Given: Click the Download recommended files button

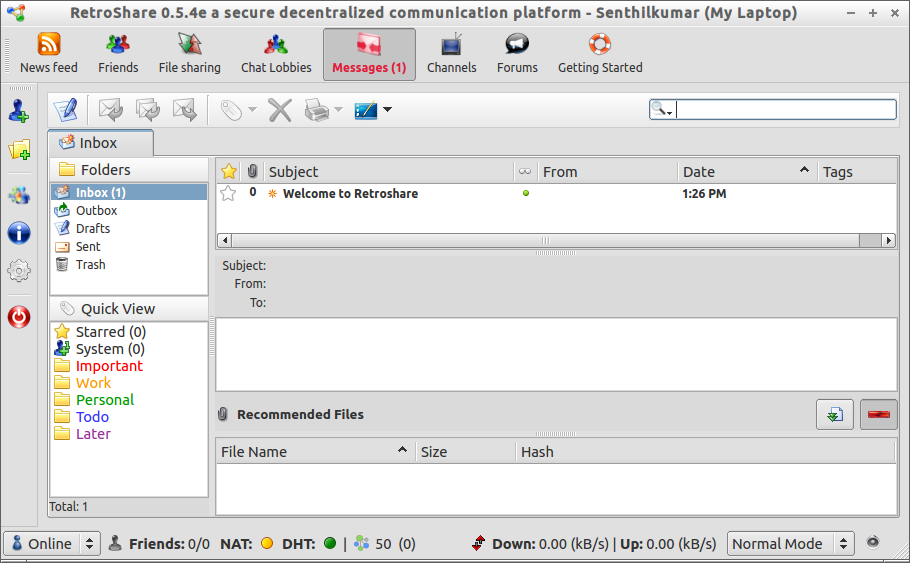Looking at the screenshot, I should pos(835,414).
